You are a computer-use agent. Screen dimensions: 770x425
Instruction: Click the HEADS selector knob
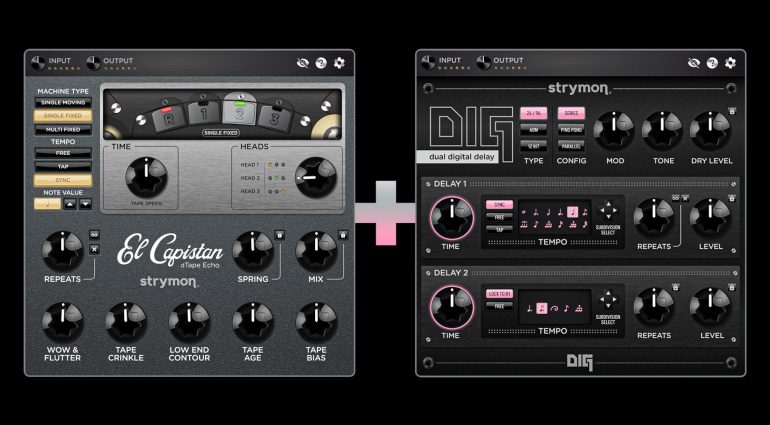pyautogui.click(x=316, y=177)
